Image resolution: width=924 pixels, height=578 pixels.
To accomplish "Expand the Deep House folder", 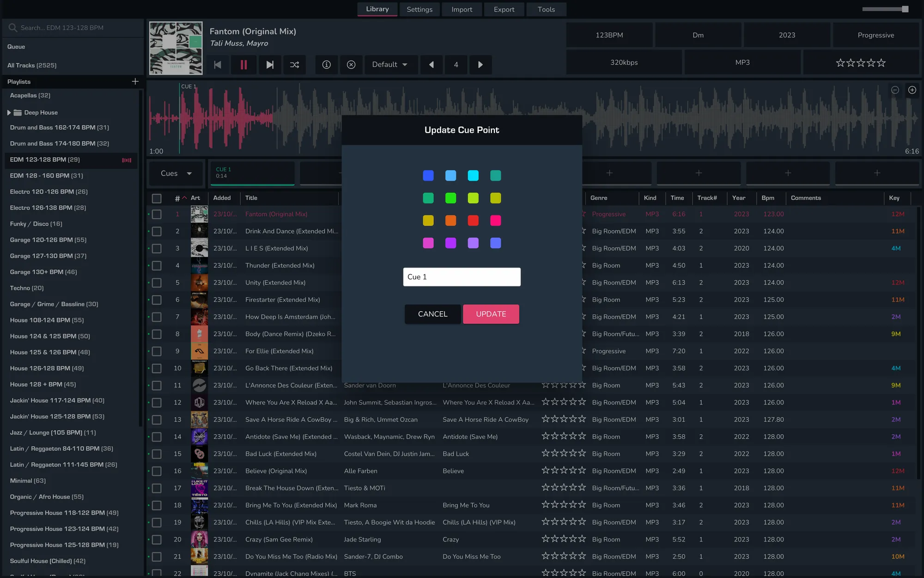I will [9, 112].
